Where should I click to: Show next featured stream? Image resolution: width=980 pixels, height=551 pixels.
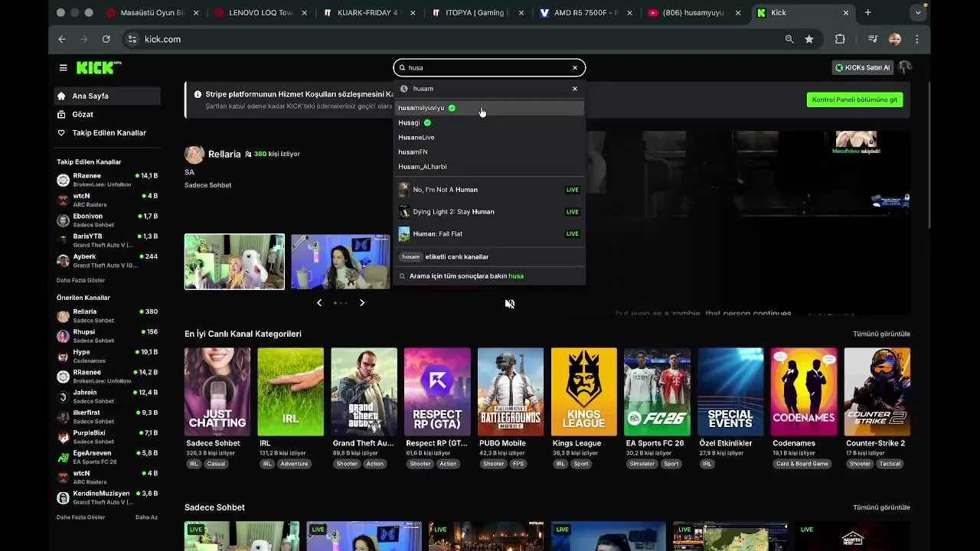pyautogui.click(x=362, y=303)
